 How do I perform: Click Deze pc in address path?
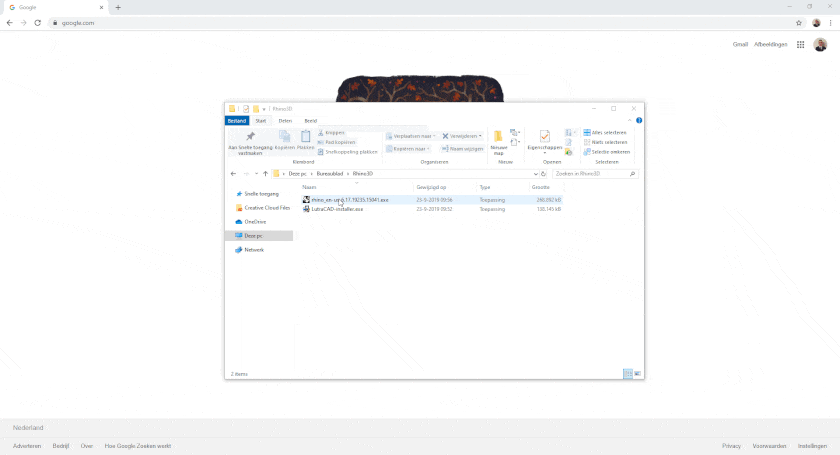(297, 174)
